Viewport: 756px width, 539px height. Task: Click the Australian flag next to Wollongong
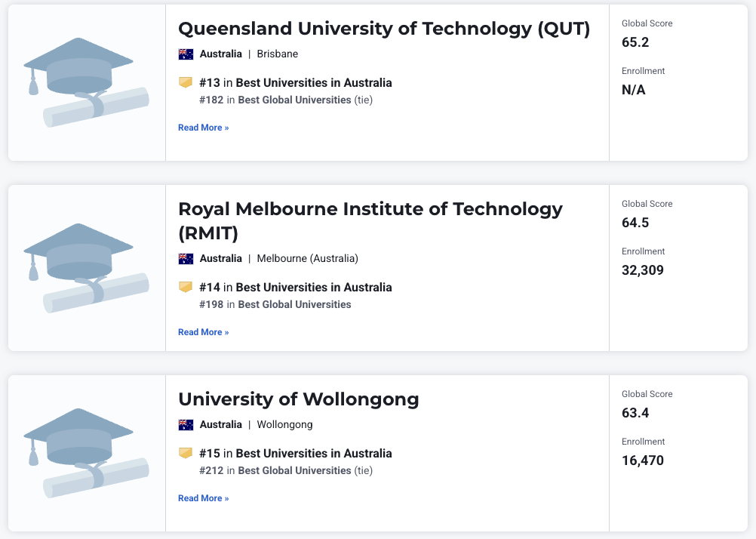[186, 425]
